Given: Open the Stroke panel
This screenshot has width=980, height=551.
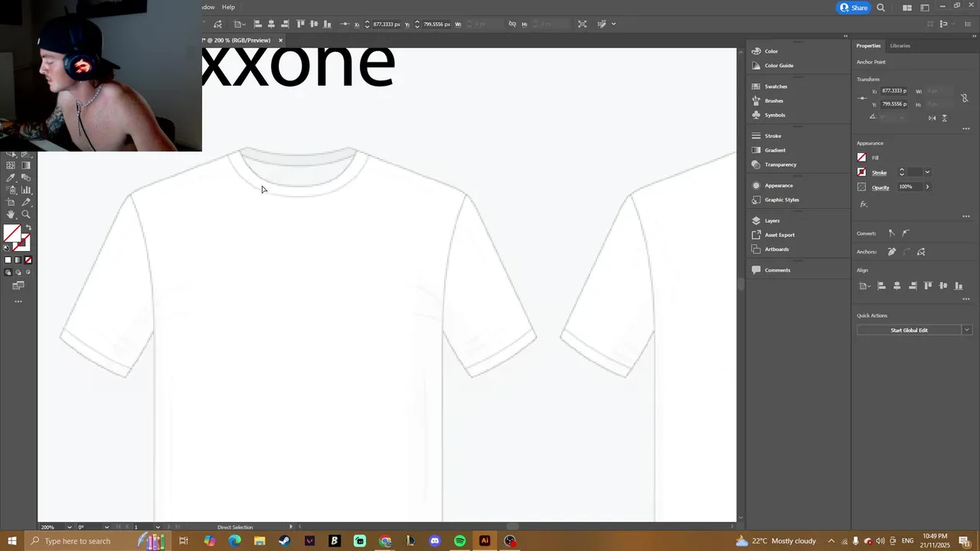Looking at the screenshot, I should [773, 135].
